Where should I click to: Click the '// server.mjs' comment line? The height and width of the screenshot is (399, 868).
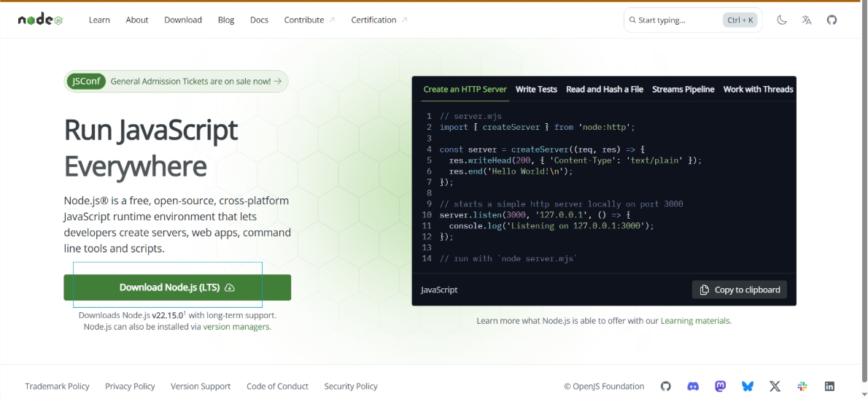tap(470, 116)
